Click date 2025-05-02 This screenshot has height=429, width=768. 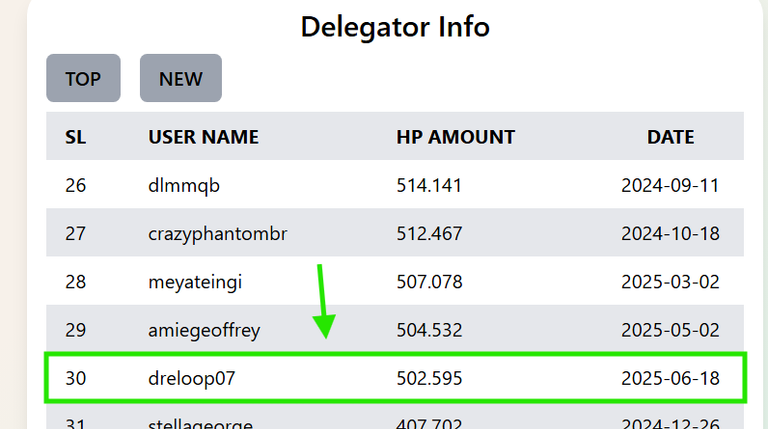point(670,330)
